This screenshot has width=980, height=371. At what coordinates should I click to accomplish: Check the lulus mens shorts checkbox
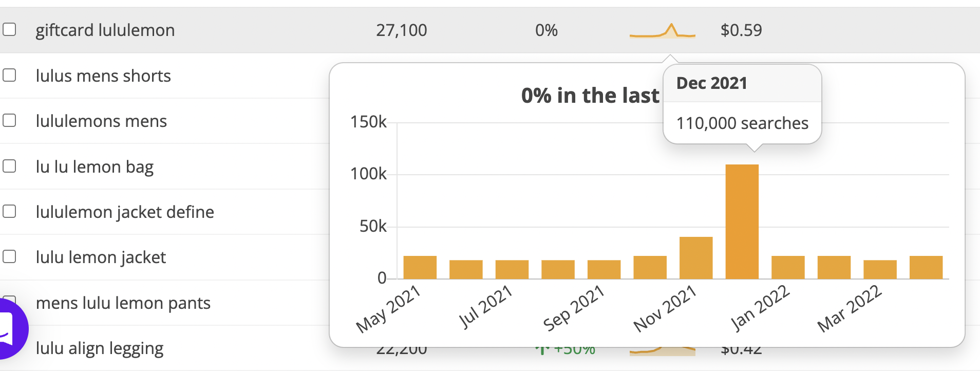pos(9,75)
